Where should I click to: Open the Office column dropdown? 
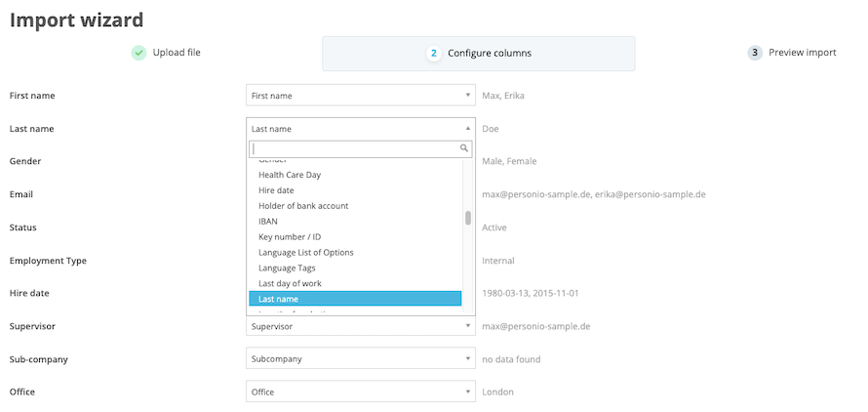360,391
